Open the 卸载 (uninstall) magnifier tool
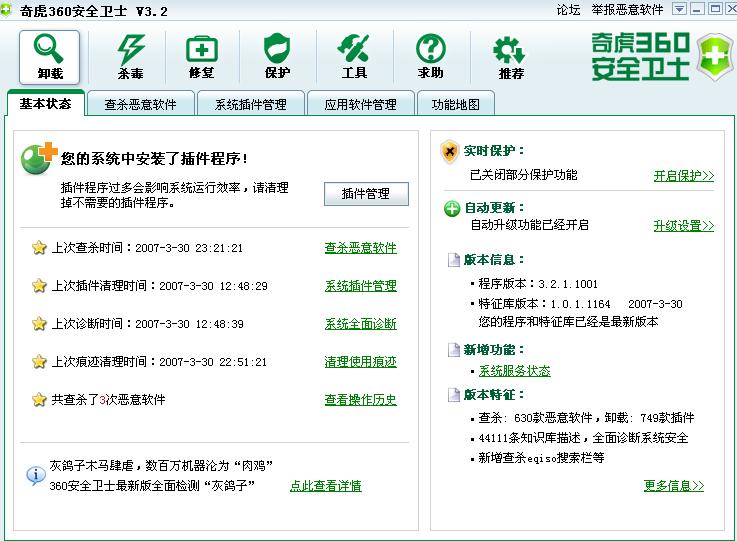 click(x=49, y=57)
